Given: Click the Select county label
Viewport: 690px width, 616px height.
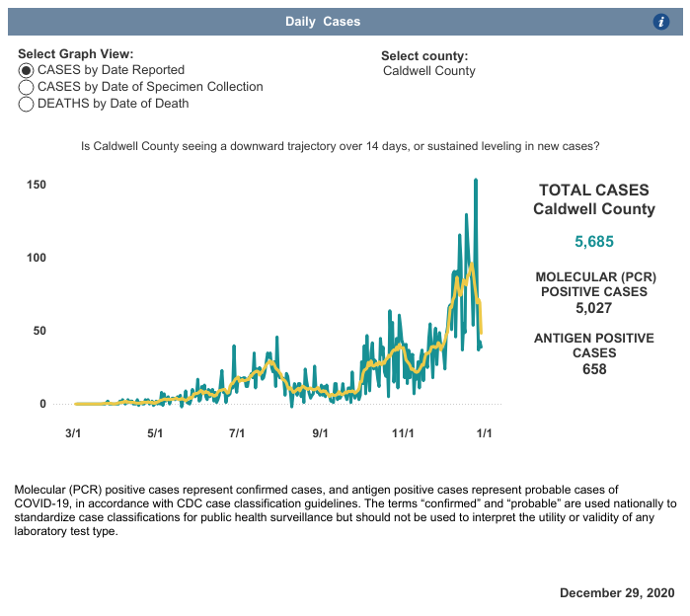Looking at the screenshot, I should coord(423,56).
